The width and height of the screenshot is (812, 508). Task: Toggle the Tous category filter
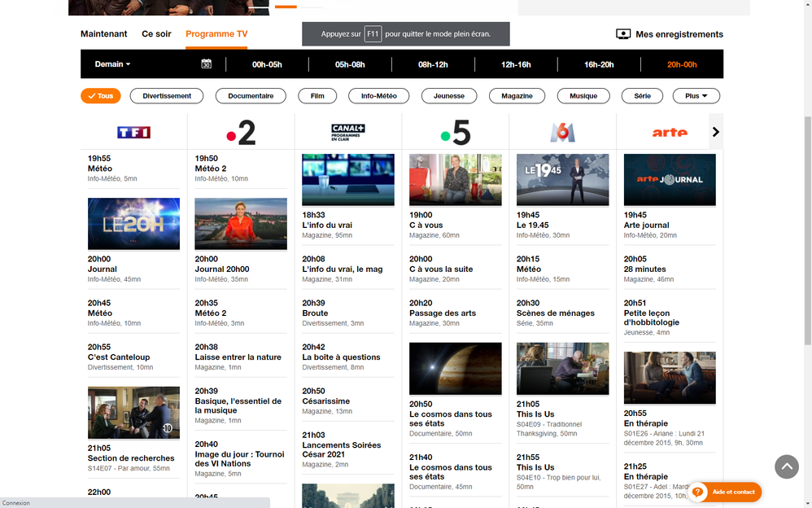[x=101, y=96]
